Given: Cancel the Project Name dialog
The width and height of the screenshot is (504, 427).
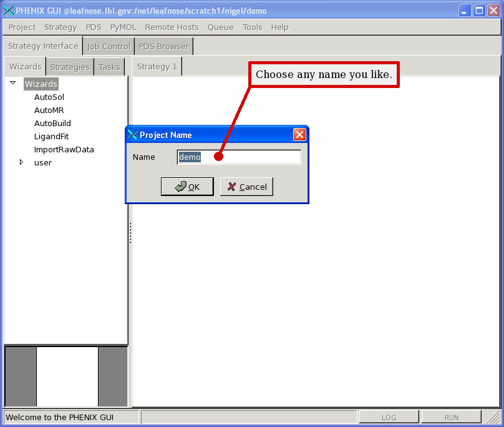Looking at the screenshot, I should tap(246, 187).
